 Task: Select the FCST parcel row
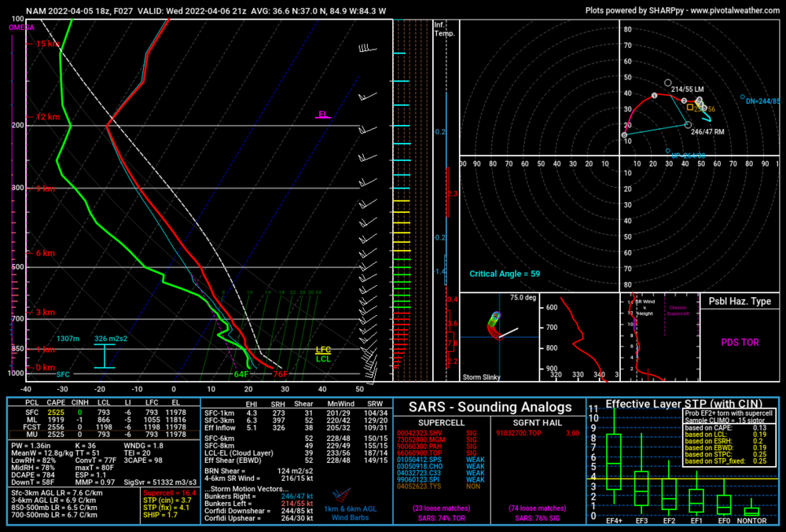(x=105, y=427)
